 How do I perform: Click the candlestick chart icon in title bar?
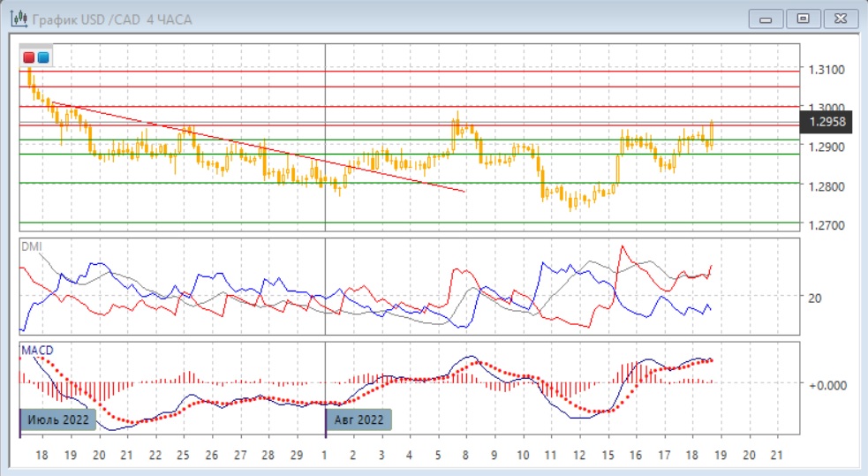17,19
